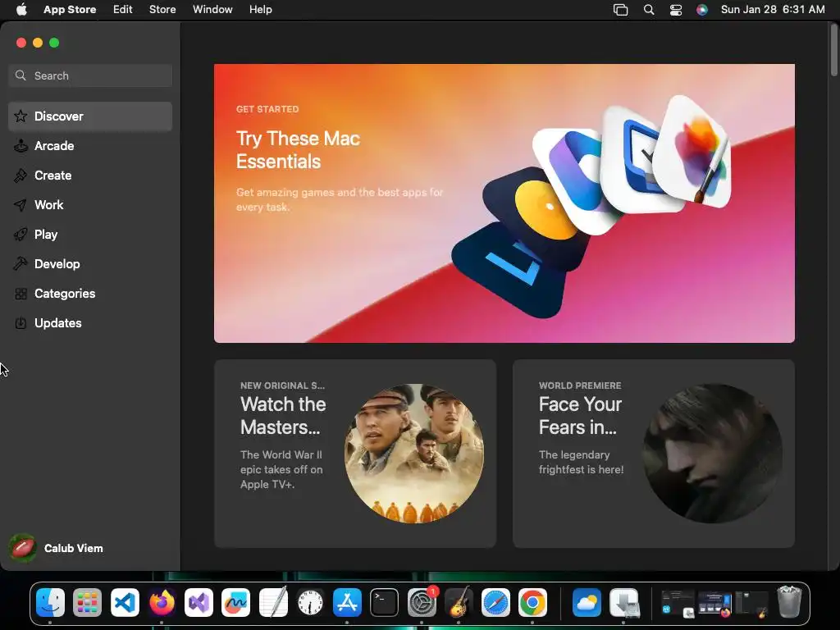This screenshot has height=630, width=840.
Task: Click the App Store window vertical scrollbar
Action: pyautogui.click(x=833, y=51)
